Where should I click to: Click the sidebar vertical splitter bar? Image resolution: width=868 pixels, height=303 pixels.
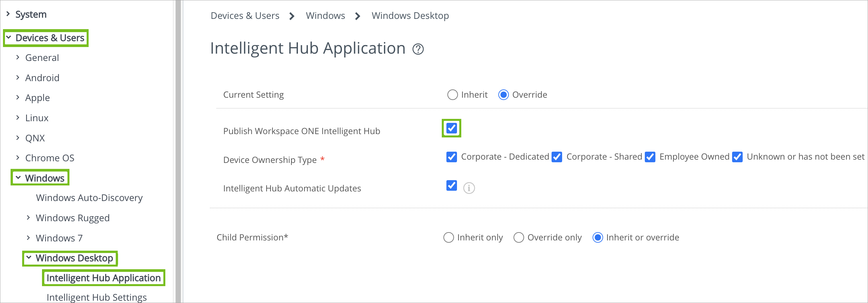(178, 152)
